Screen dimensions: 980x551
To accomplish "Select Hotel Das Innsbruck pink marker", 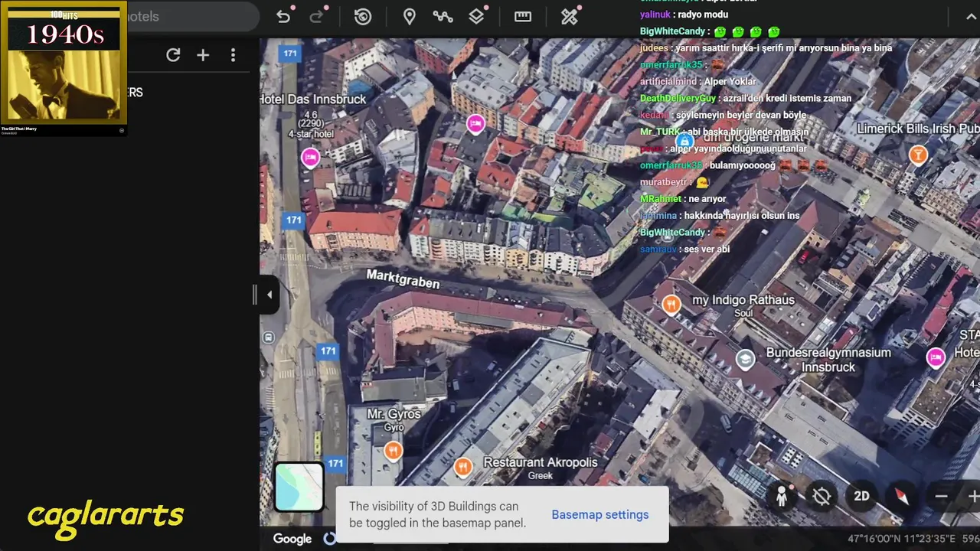I will [x=310, y=158].
